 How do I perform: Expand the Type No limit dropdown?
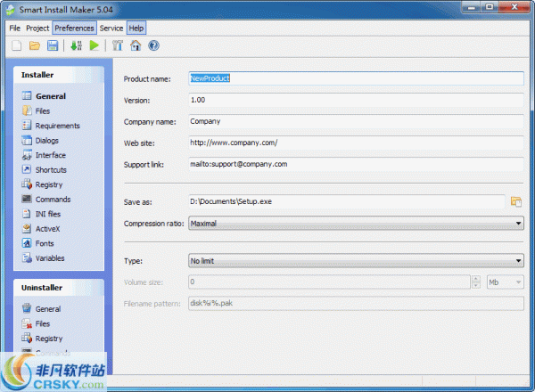(518, 261)
